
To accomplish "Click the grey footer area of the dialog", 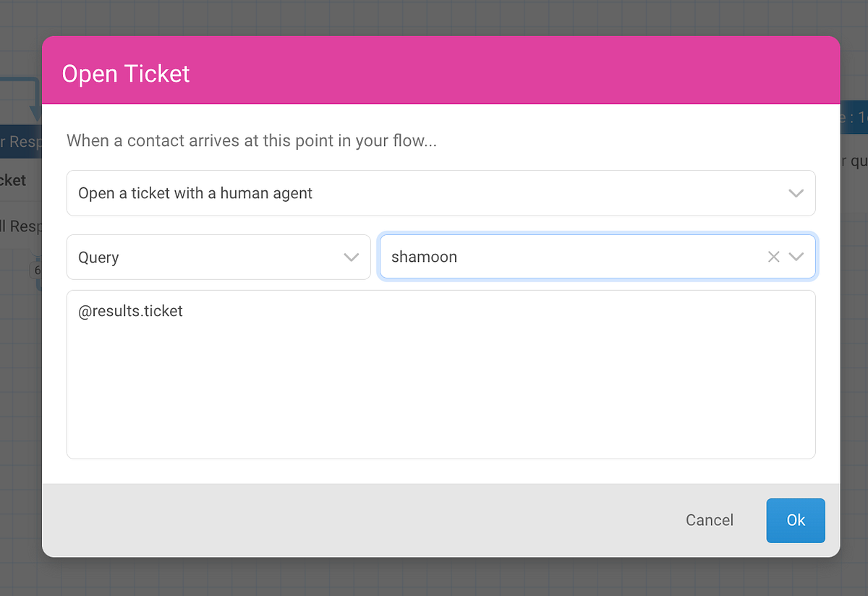I will point(289,520).
